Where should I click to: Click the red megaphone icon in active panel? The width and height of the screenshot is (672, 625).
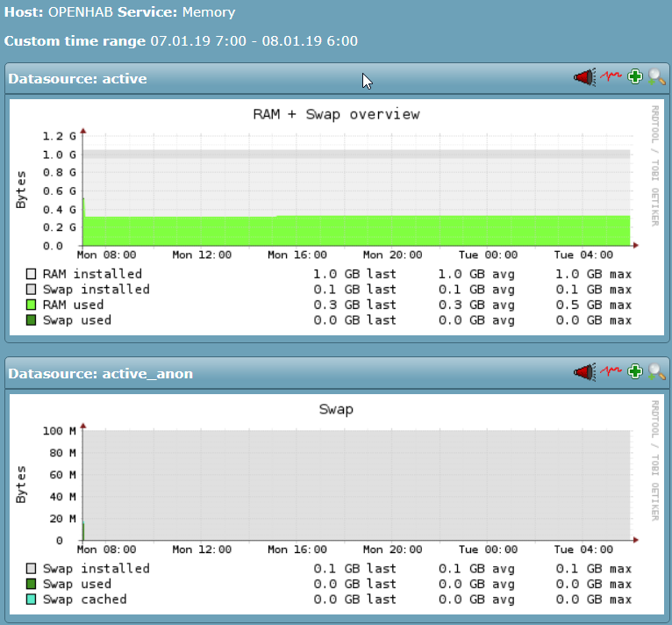(584, 77)
